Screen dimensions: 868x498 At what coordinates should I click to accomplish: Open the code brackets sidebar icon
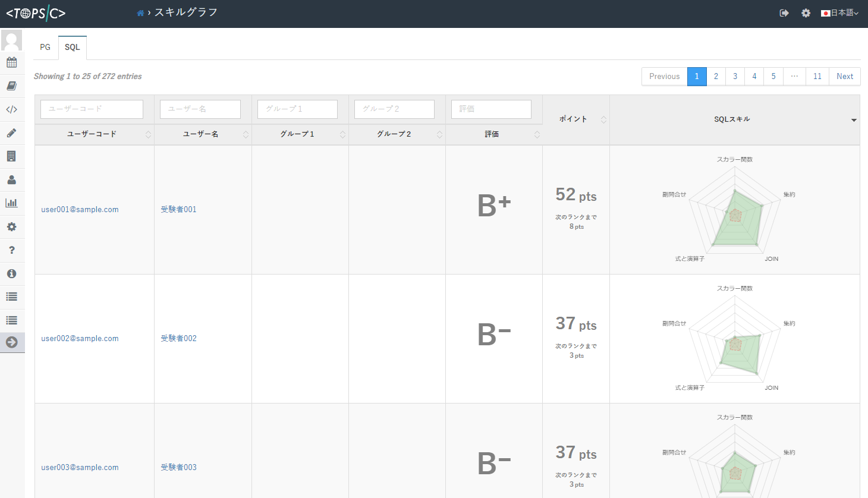tap(11, 109)
